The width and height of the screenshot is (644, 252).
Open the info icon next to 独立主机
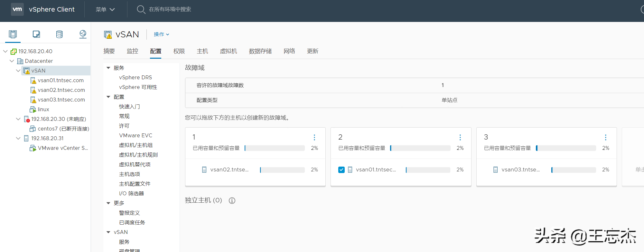(232, 200)
